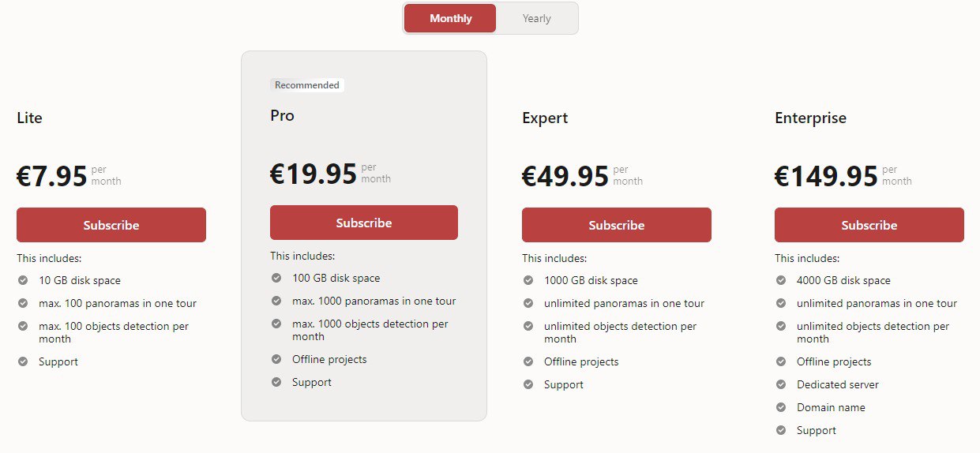Select the Monthly billing toggle
The image size is (980, 453).
[450, 19]
